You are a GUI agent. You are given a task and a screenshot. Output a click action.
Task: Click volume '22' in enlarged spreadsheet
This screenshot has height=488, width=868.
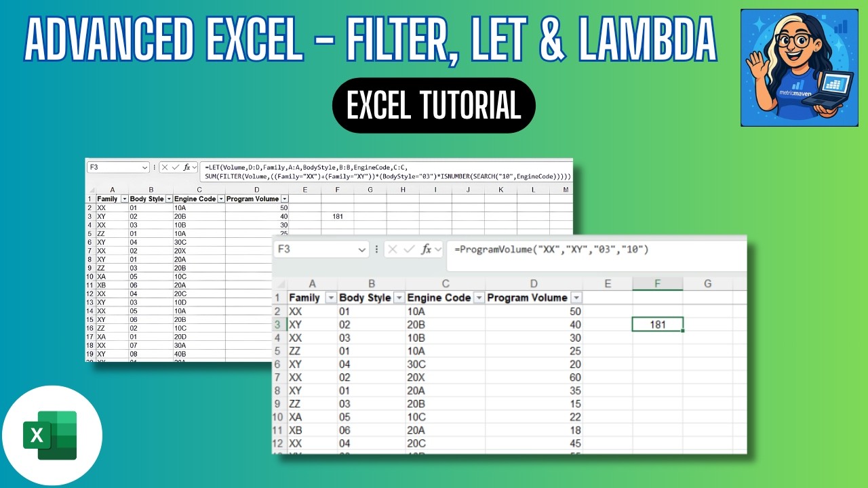click(x=575, y=417)
